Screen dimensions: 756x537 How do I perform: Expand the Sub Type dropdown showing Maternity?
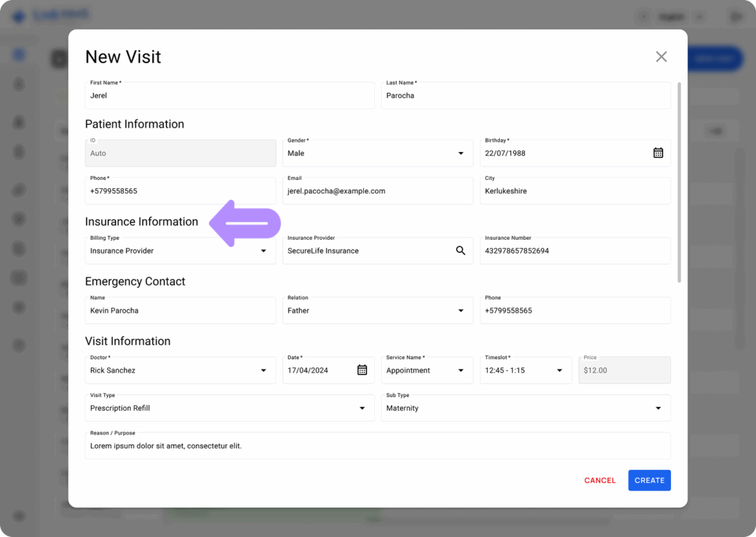click(x=658, y=408)
